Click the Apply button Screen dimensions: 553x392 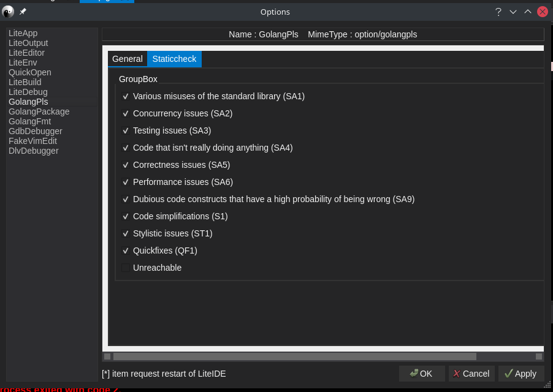(x=521, y=374)
